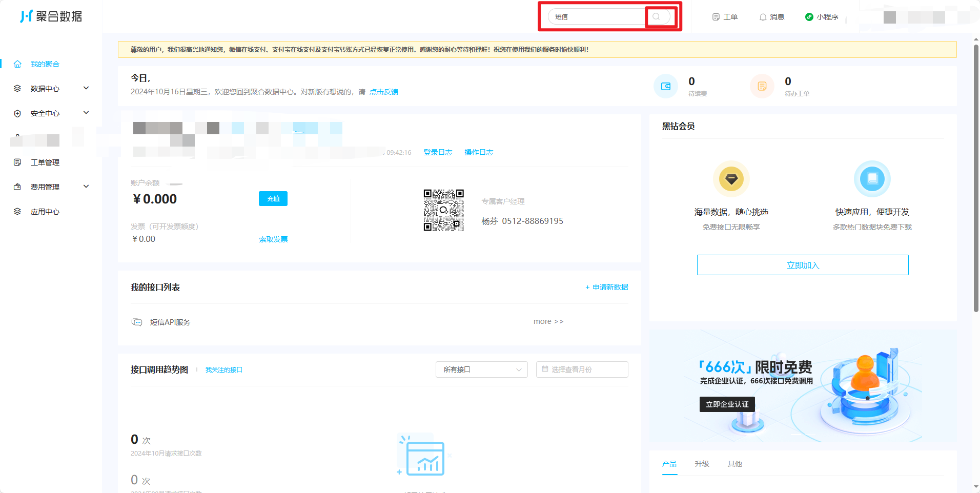The width and height of the screenshot is (980, 493).
Task: Click the 黑钻会员 heading
Action: tap(678, 126)
